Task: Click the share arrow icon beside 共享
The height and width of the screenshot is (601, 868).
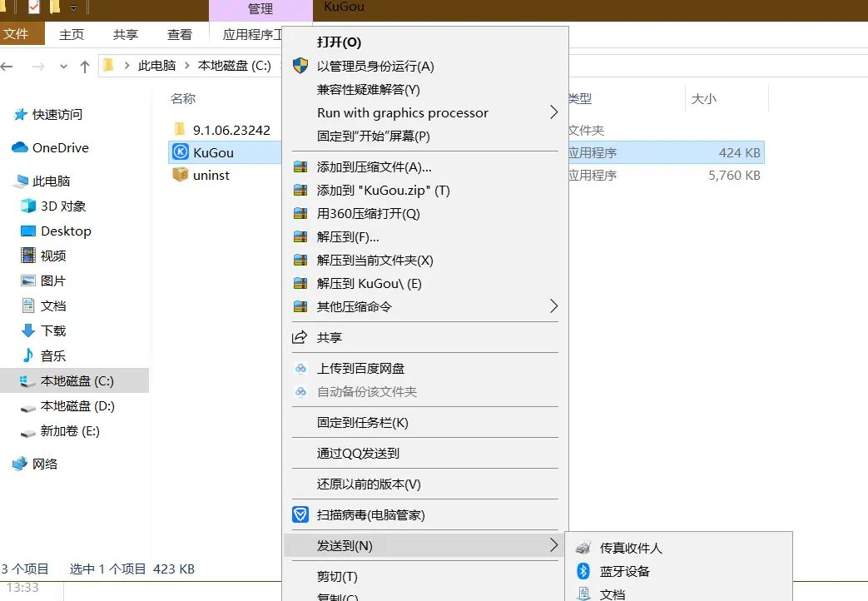Action: pos(300,337)
